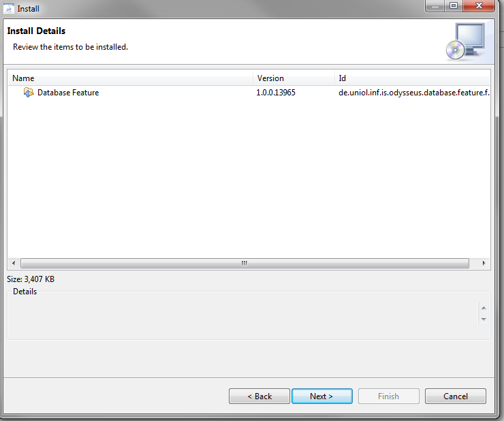Click the horizontal scrollbar left arrow
The height and width of the screenshot is (421, 504).
[14, 263]
